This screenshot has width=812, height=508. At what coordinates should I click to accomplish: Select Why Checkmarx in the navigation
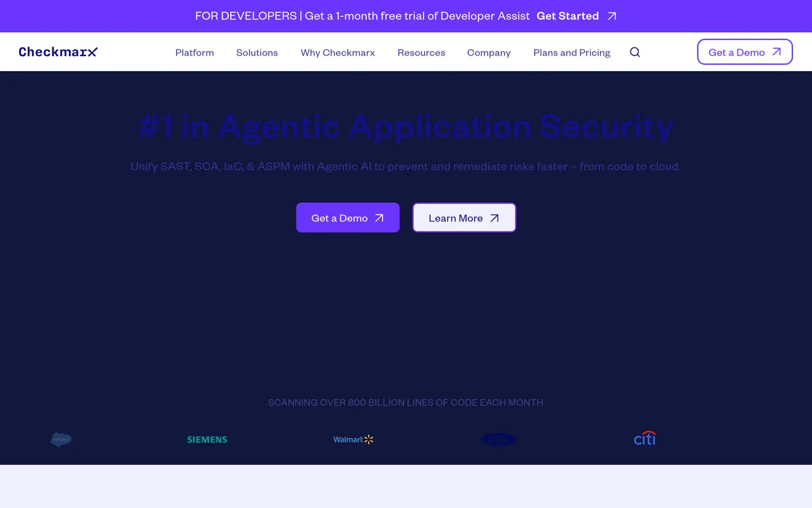(338, 52)
